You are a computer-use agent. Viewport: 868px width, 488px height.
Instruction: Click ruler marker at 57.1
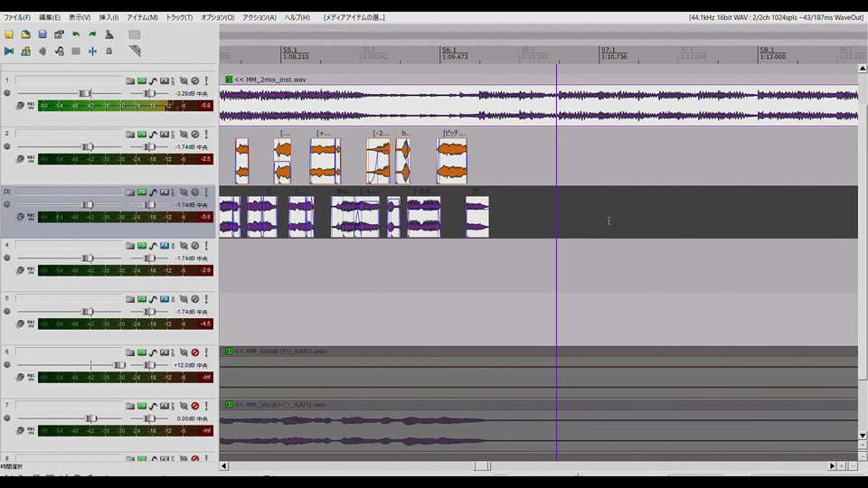(x=608, y=50)
